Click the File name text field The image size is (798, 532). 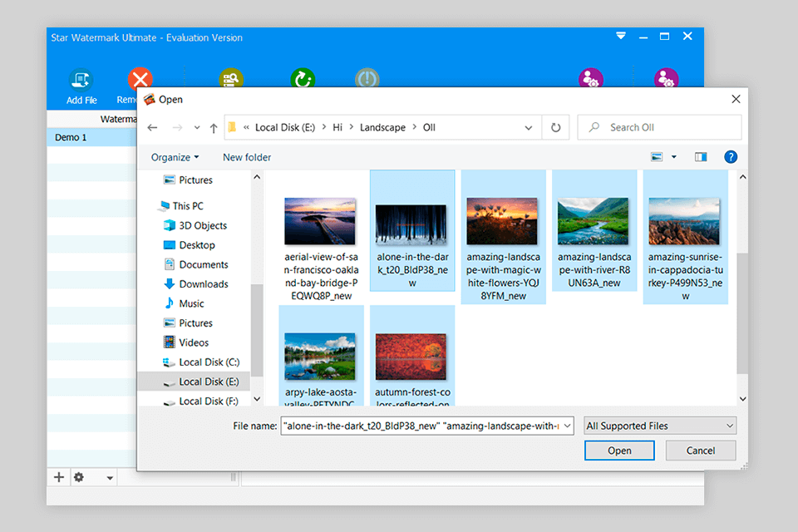[x=421, y=426]
